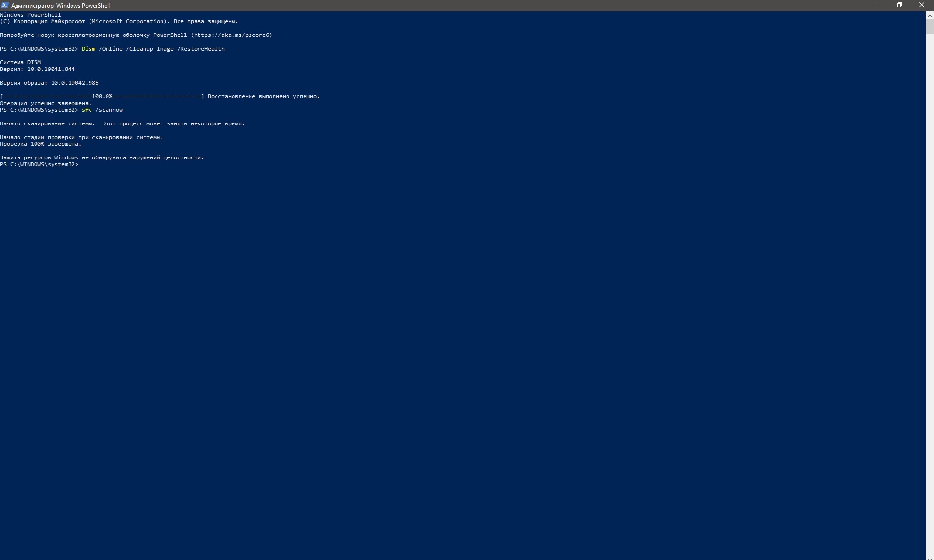This screenshot has width=934, height=560.
Task: Click the vertical scrollbar thumb
Action: tap(930, 27)
